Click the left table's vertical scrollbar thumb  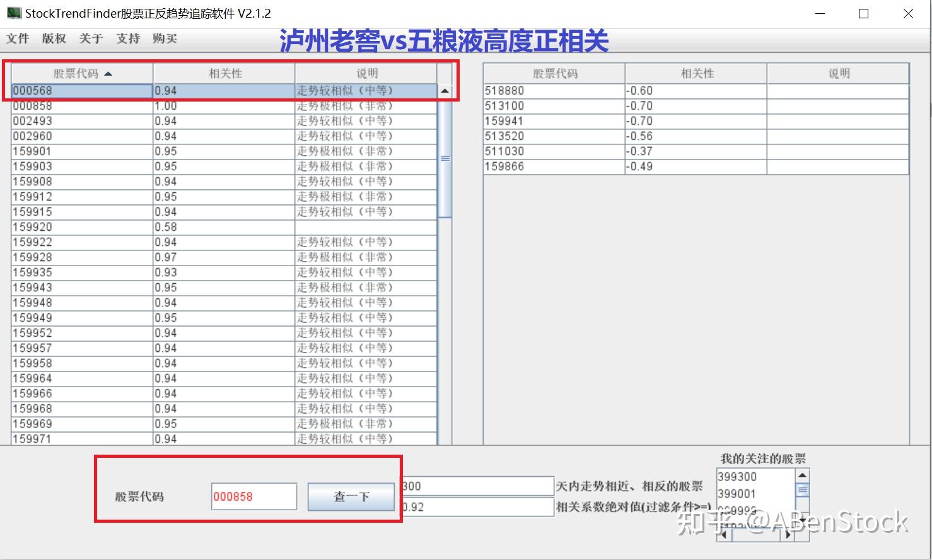(x=445, y=158)
